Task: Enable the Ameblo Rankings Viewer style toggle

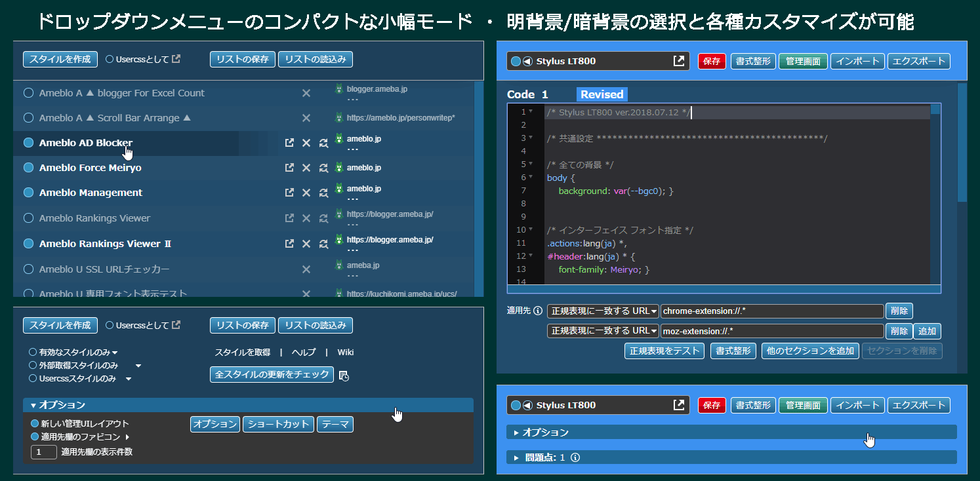Action: click(28, 218)
